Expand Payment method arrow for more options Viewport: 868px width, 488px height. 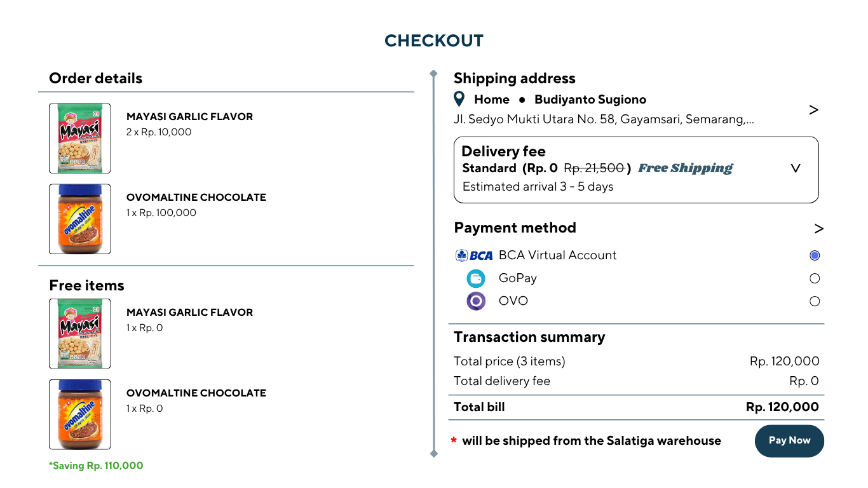[818, 229]
